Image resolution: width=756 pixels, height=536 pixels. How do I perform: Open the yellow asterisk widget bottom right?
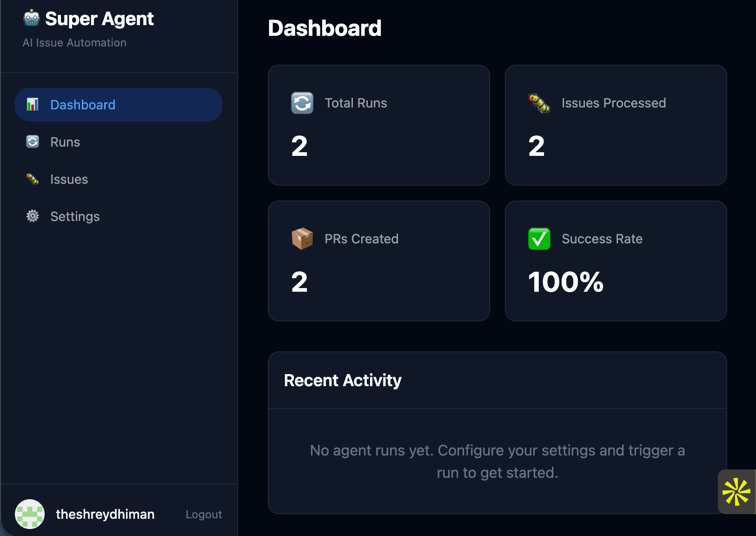pyautogui.click(x=736, y=492)
